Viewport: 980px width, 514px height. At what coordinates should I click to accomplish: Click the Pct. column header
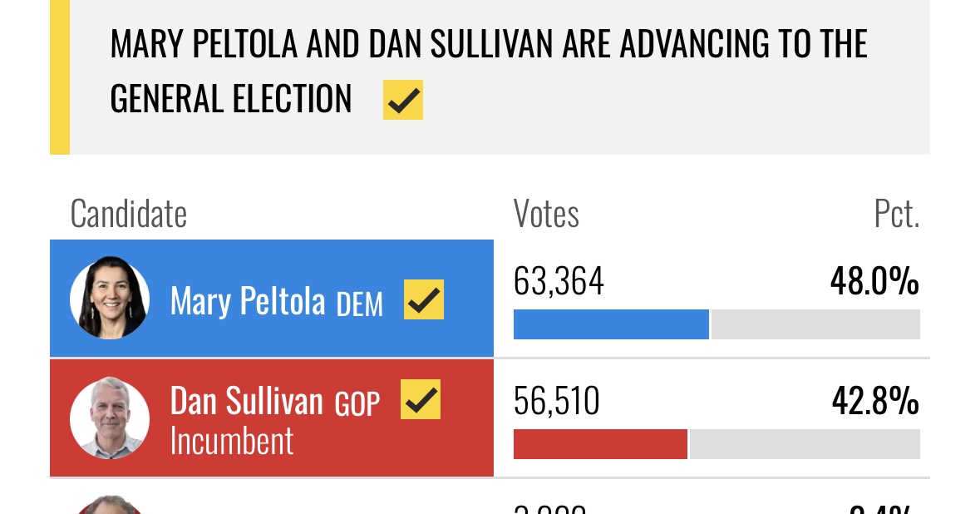(x=897, y=214)
